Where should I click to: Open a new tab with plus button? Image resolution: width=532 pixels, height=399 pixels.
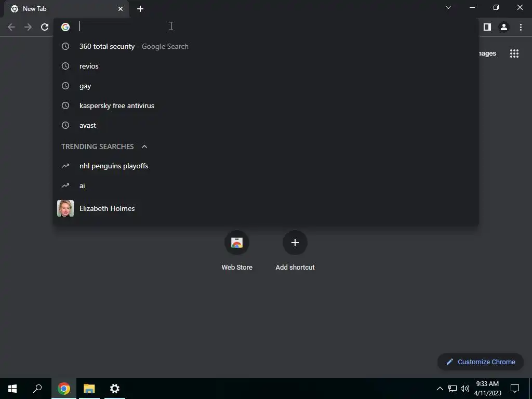point(140,9)
